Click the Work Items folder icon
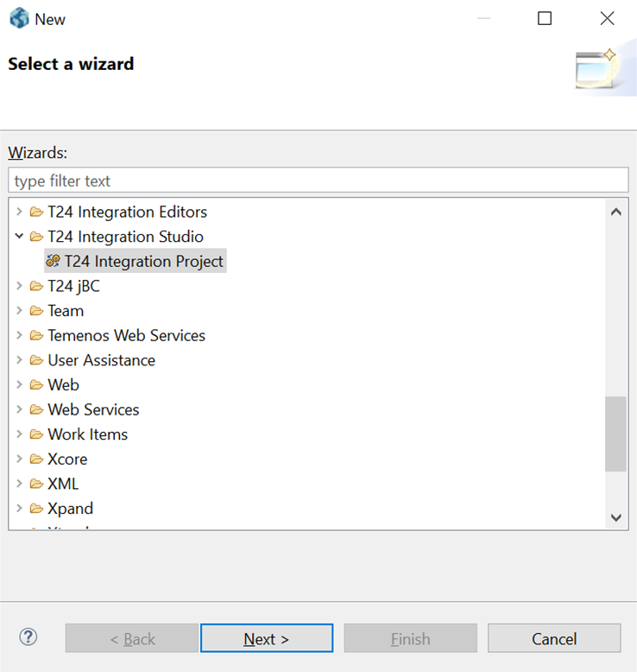 coord(36,434)
